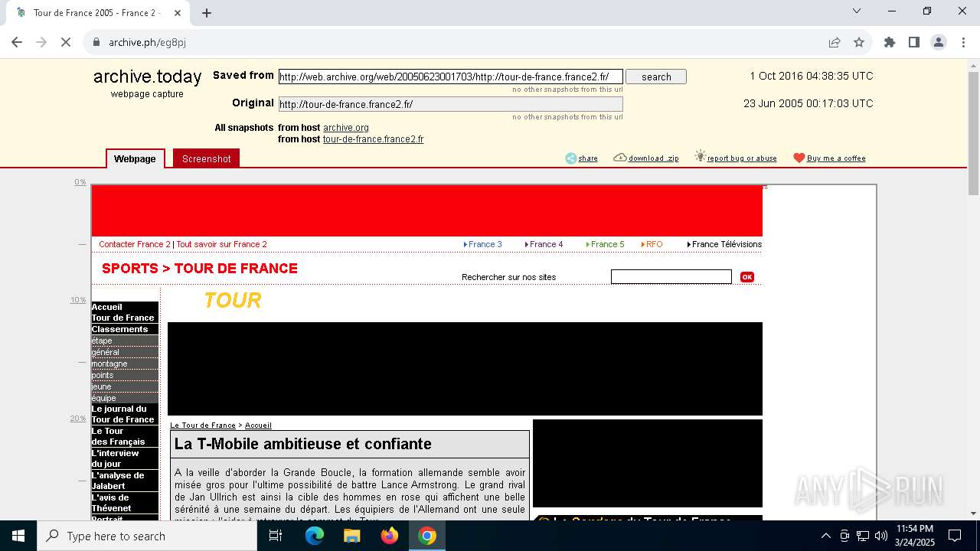Click the browser back arrow
The height and width of the screenshot is (551, 980).
pos(17,42)
